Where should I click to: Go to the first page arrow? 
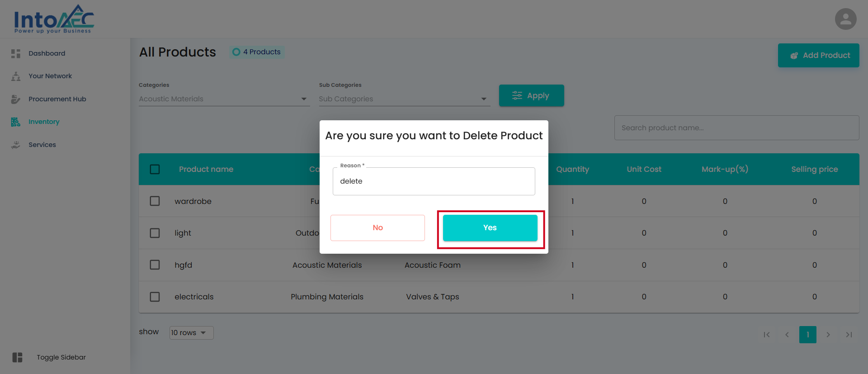pyautogui.click(x=766, y=335)
